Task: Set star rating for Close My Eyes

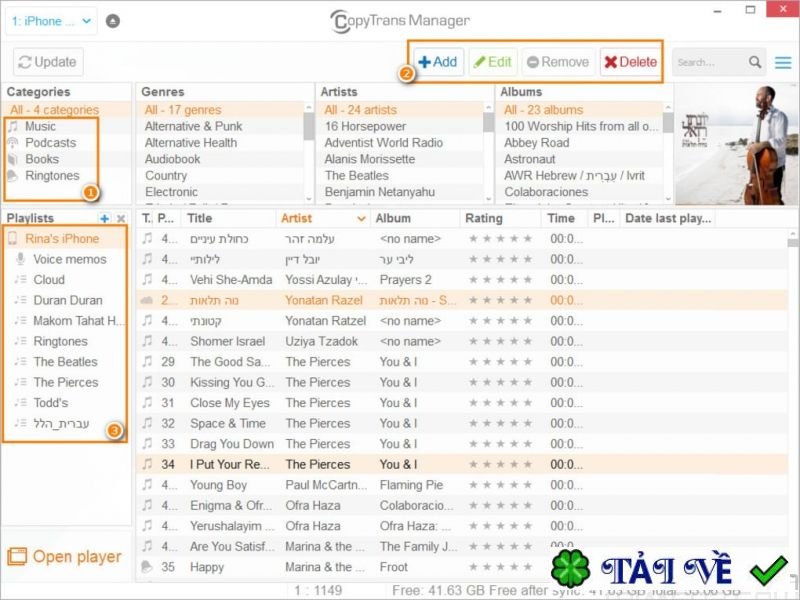Action: 500,402
